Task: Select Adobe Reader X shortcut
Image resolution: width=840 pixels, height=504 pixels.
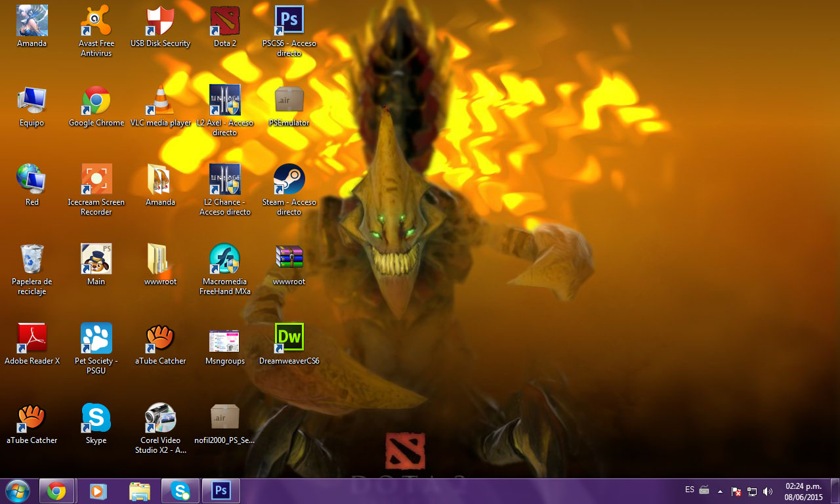Action: [x=31, y=339]
